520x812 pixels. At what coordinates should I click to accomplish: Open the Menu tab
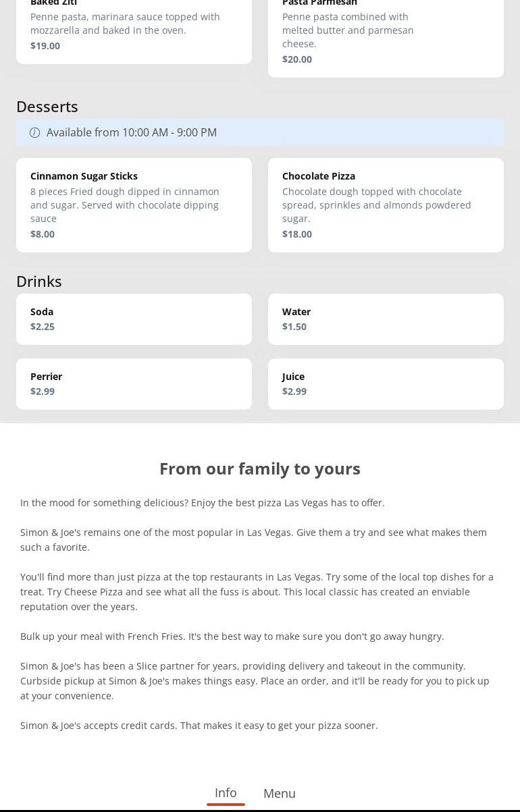pyautogui.click(x=279, y=793)
